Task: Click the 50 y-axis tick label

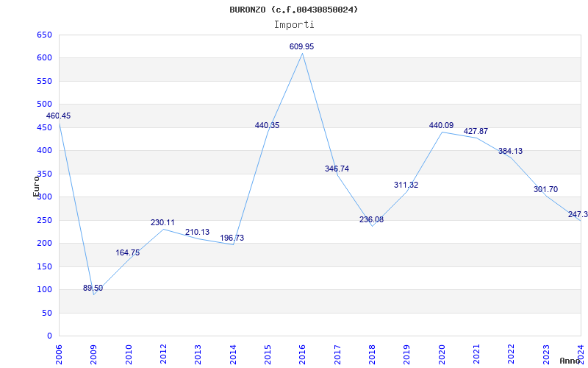Action: tap(46, 313)
